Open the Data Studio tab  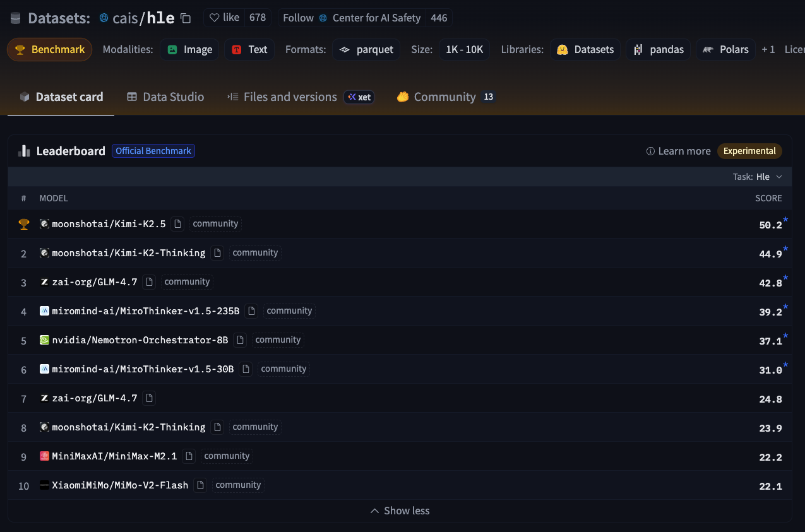tap(165, 97)
